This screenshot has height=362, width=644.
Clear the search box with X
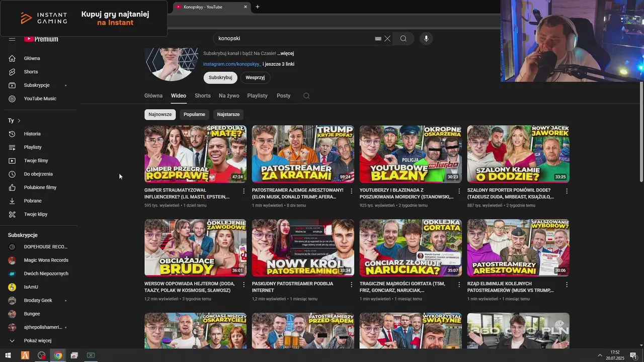[x=387, y=39]
